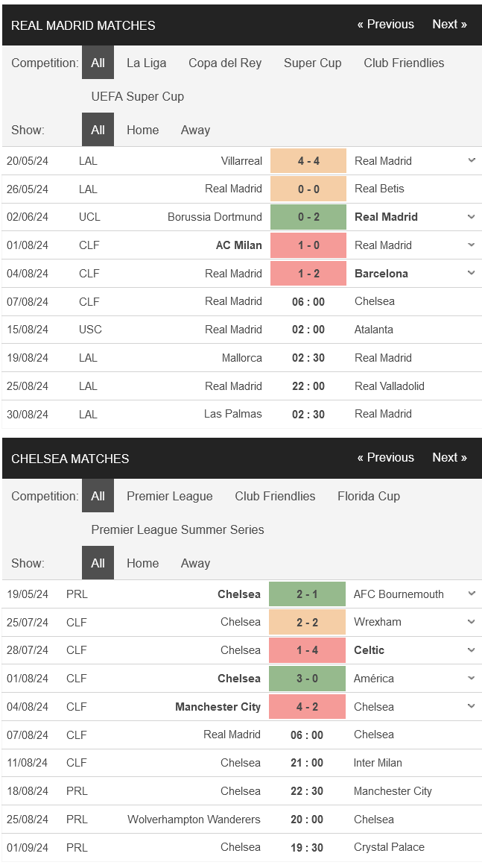Expand the Chelsea vs Wrexham match details

click(x=471, y=622)
